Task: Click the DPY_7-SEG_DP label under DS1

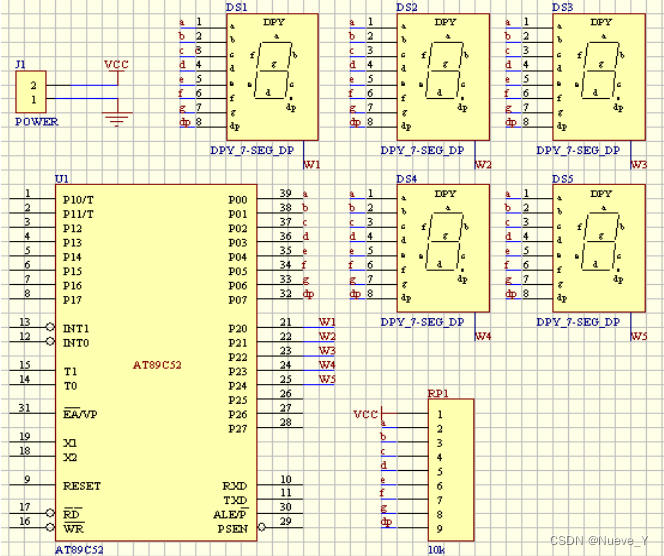Action: [x=252, y=150]
